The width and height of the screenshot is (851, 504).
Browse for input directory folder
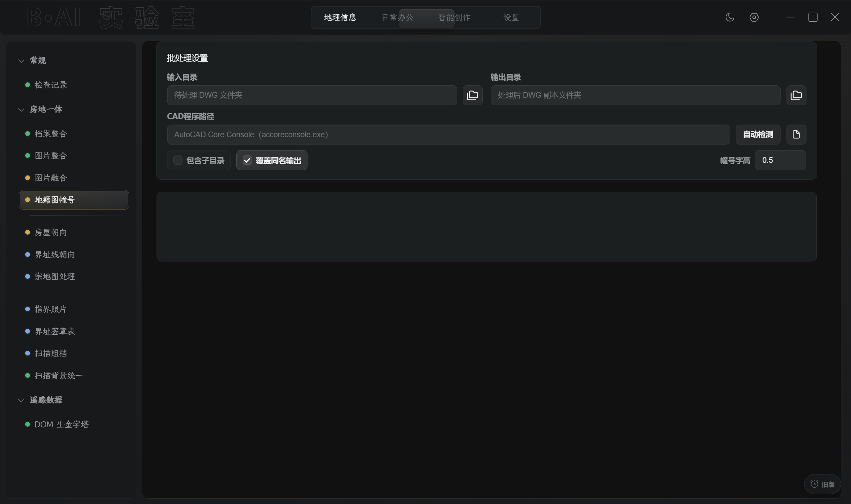tap(472, 95)
